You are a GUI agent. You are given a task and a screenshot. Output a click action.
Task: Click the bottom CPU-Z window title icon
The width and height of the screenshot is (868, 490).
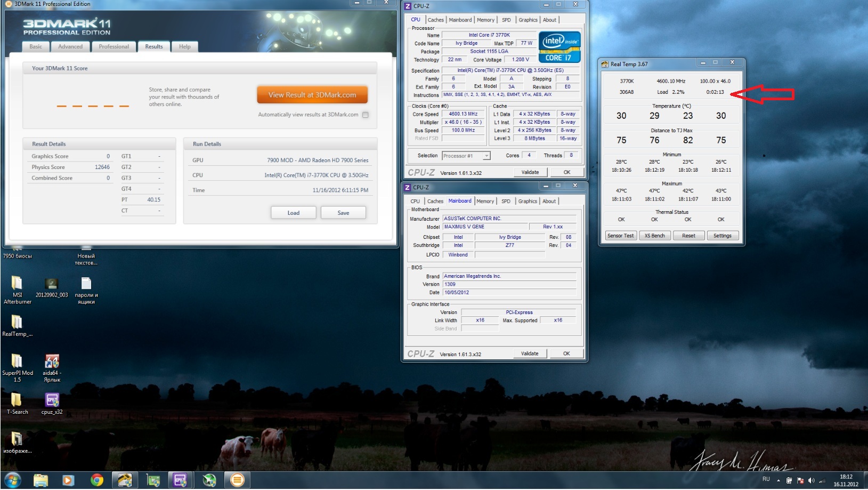point(408,187)
